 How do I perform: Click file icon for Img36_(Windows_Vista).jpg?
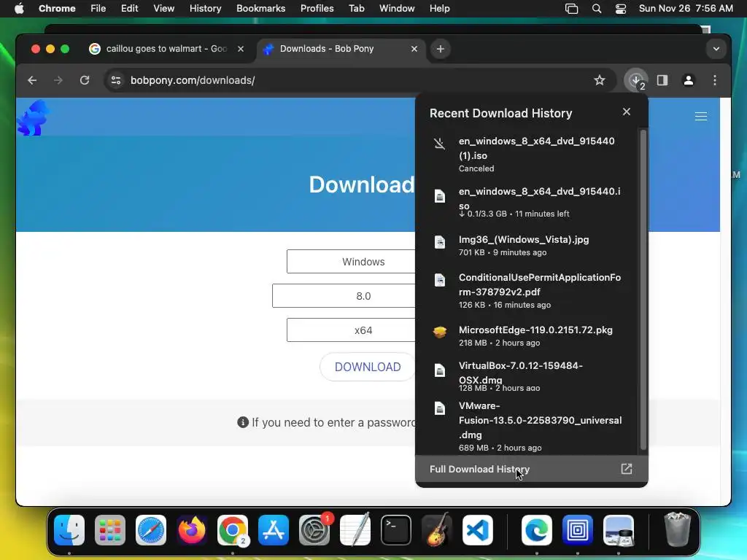point(440,242)
